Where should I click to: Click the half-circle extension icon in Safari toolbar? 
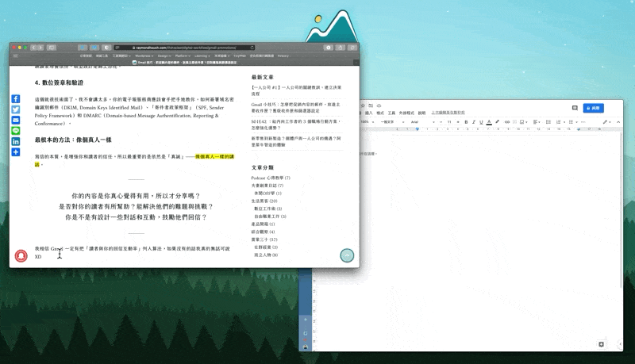pos(106,48)
